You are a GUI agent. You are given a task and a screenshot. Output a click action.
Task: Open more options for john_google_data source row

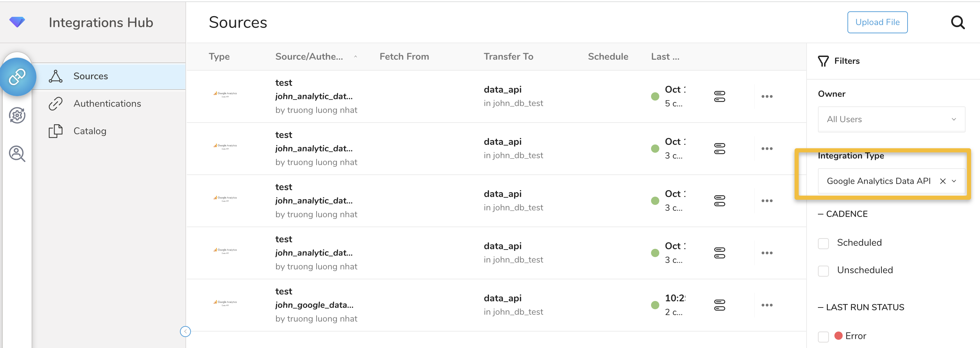[766, 305]
